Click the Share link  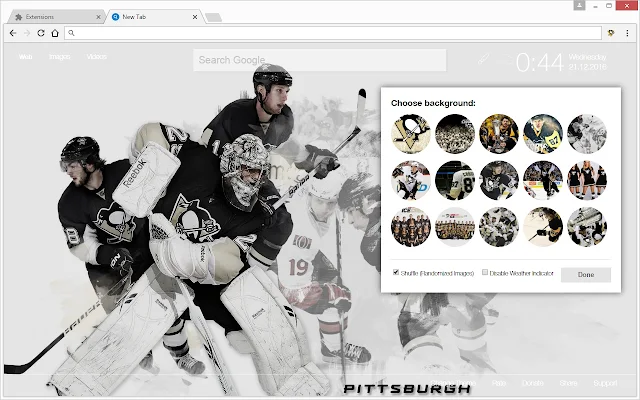pyautogui.click(x=568, y=383)
